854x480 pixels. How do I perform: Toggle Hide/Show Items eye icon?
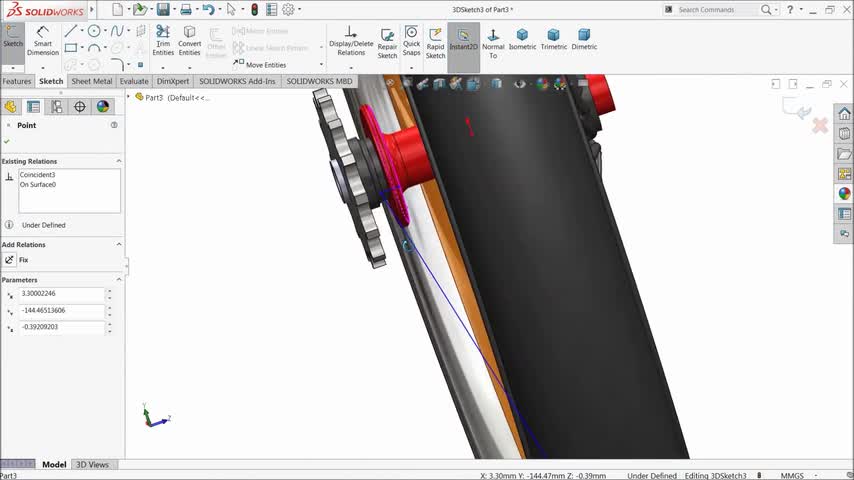click(x=520, y=84)
